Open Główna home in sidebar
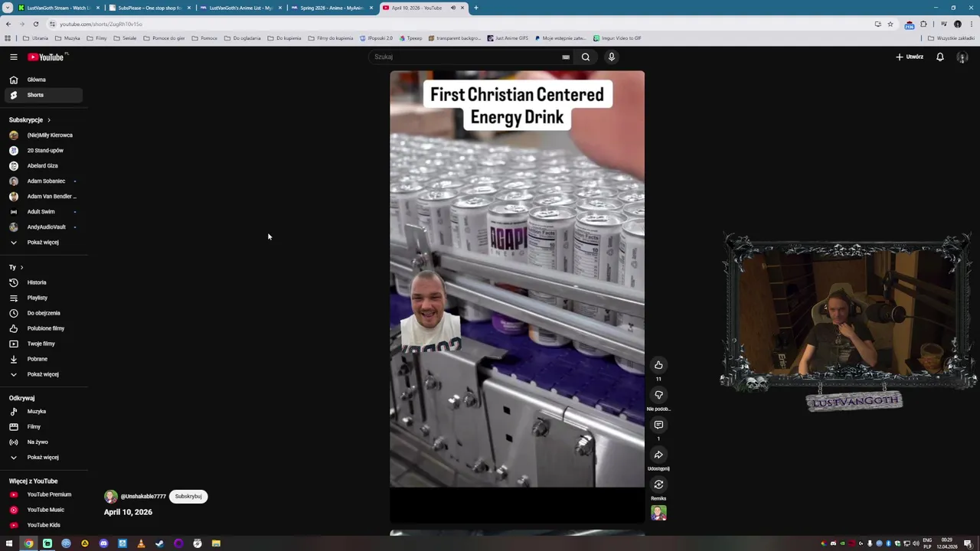 (42, 80)
